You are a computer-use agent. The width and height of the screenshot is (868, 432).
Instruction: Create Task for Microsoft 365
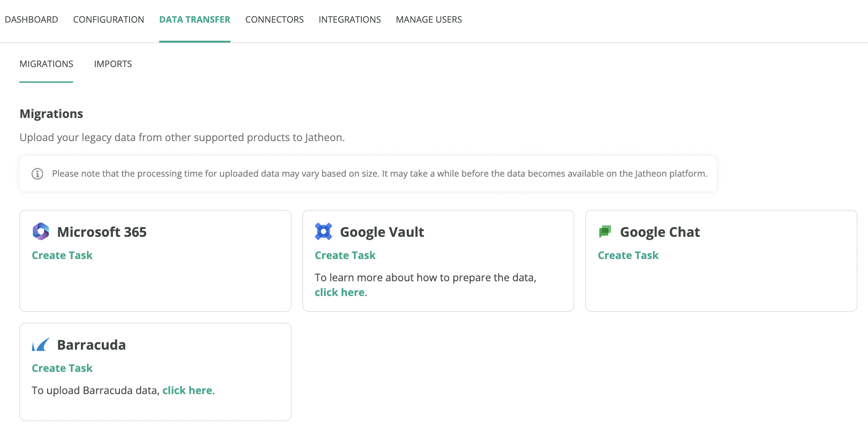[62, 255]
